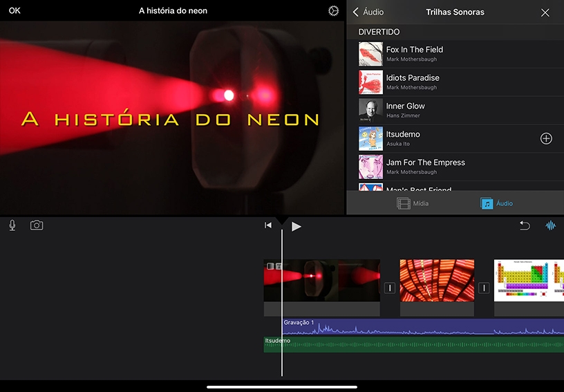This screenshot has height=392, width=564.
Task: Select the Itsudemo soundtrack row
Action: tap(455, 138)
